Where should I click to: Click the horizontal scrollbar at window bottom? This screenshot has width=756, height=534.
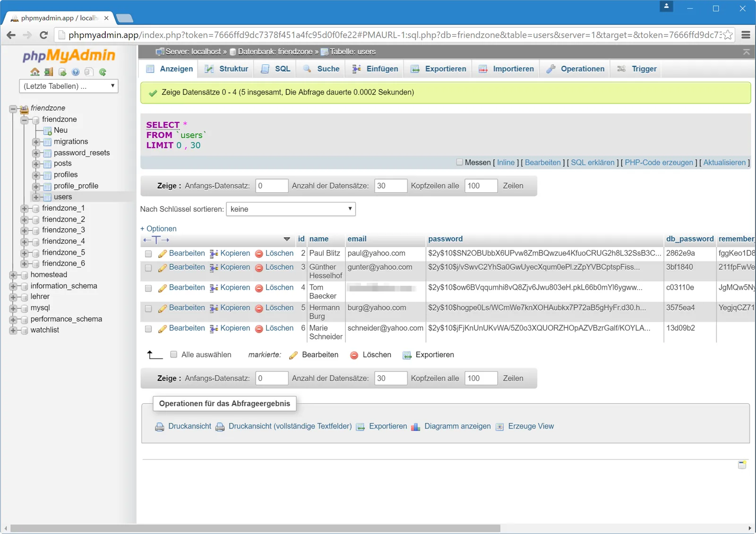(x=255, y=528)
